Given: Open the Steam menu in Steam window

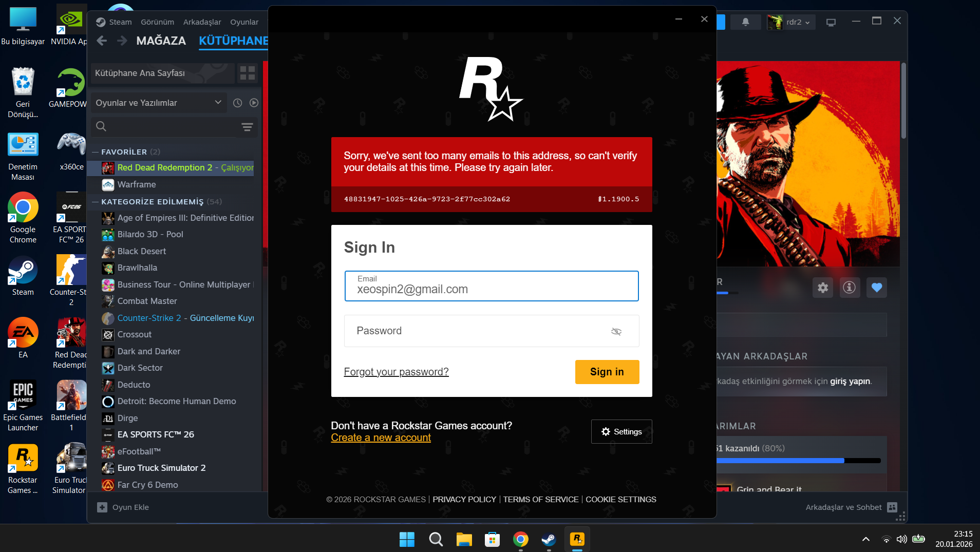Looking at the screenshot, I should (120, 22).
